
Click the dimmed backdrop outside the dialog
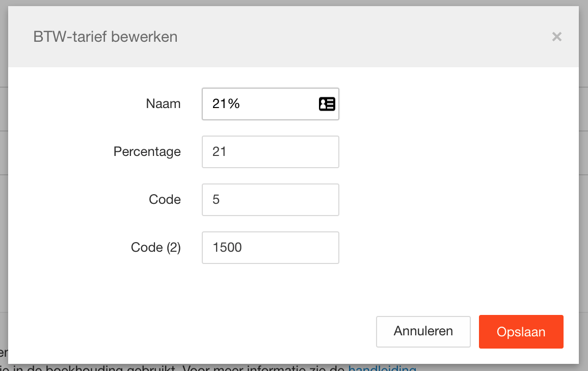pos(583,204)
